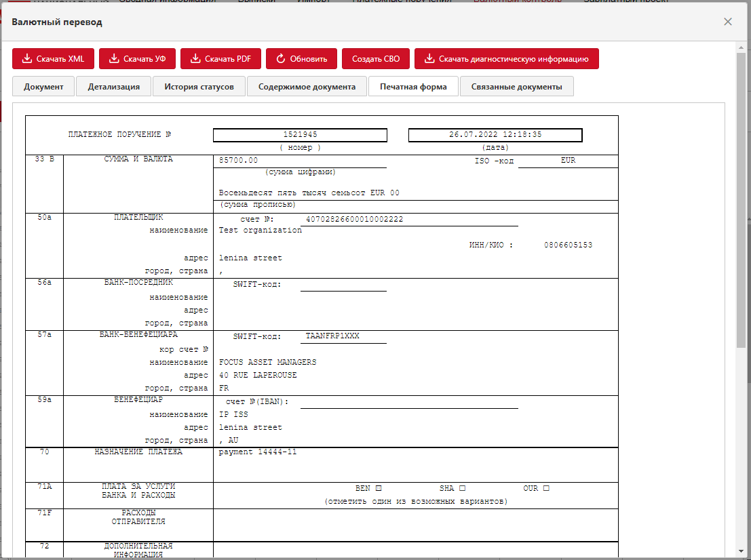Click the scrollbar down arrow

[741, 552]
